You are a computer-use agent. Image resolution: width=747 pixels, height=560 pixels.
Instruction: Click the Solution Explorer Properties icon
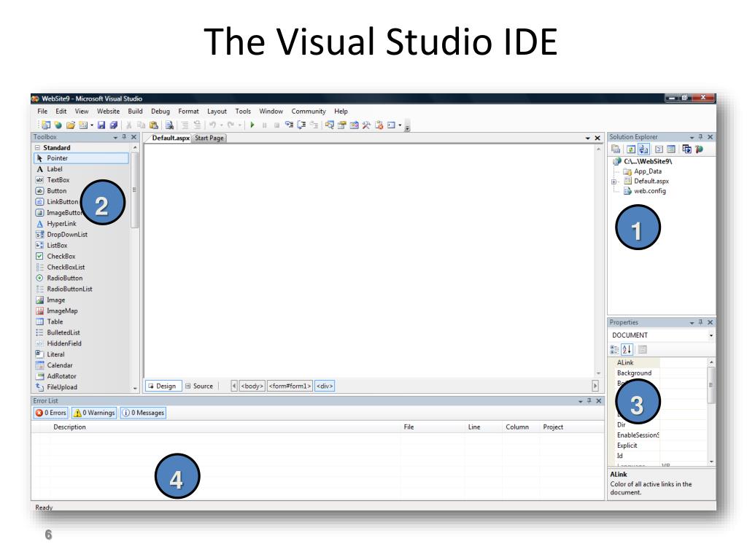[616, 149]
